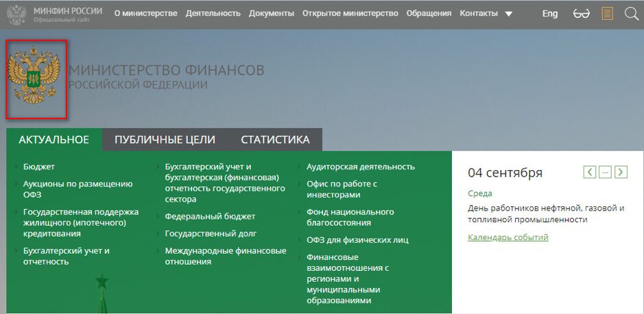This screenshot has height=314, width=644.
Task: Click the small eagle emblem in header
Action: point(17,15)
